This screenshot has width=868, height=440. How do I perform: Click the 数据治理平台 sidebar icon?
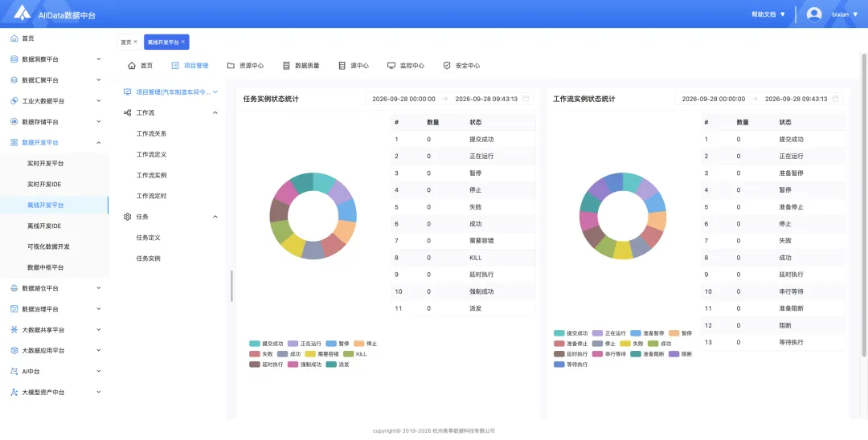click(14, 309)
